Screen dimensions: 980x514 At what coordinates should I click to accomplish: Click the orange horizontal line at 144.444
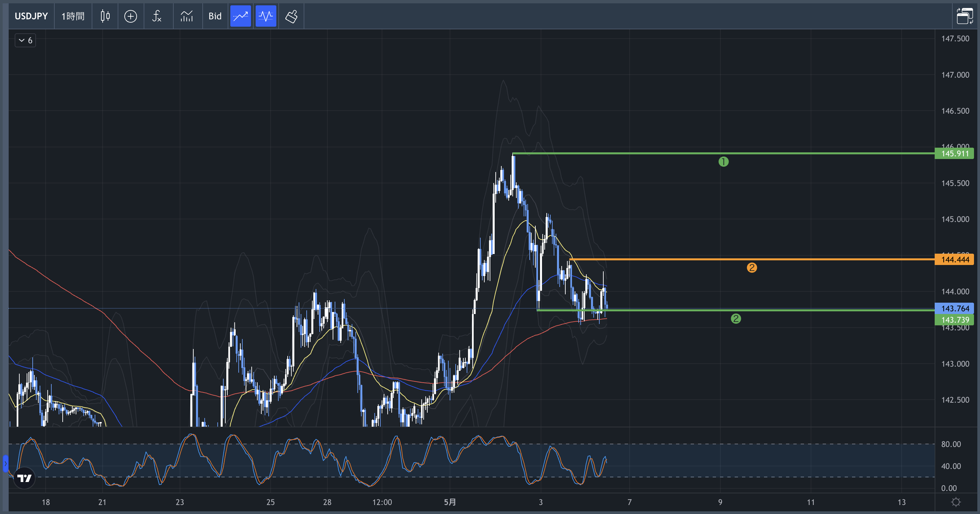coord(752,259)
